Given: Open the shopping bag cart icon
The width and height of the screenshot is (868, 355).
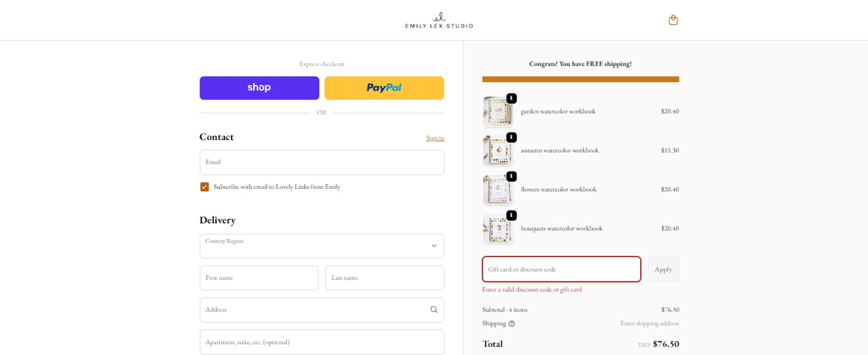Looking at the screenshot, I should coord(673,20).
